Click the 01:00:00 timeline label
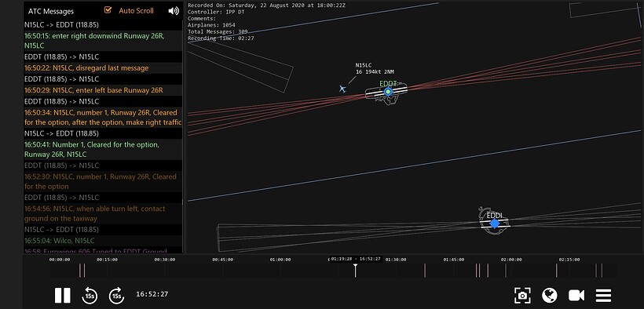 280,260
